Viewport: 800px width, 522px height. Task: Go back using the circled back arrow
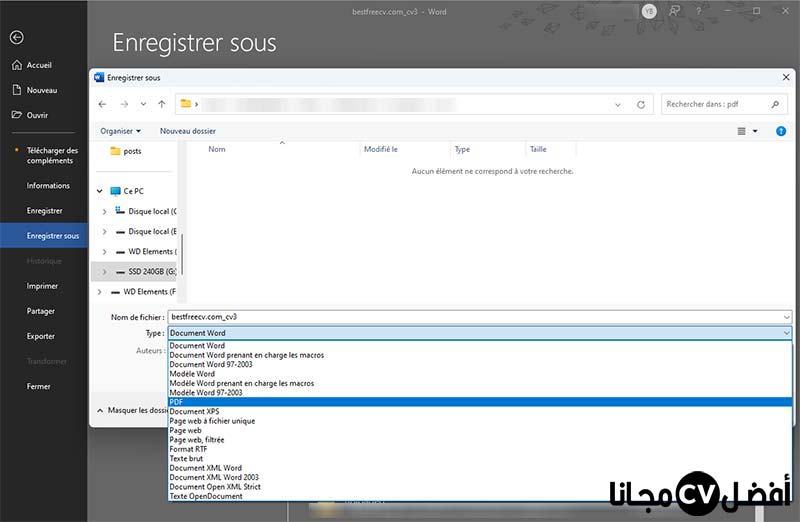(x=17, y=37)
